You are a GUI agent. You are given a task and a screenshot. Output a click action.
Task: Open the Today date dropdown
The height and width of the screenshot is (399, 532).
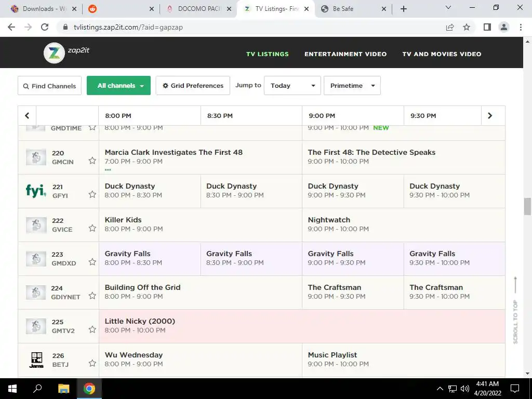292,86
